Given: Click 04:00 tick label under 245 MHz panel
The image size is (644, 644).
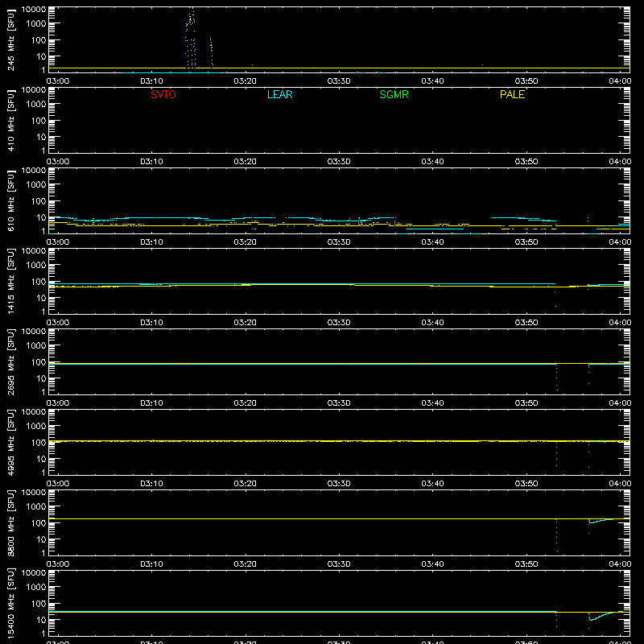Looking at the screenshot, I should click(620, 81).
